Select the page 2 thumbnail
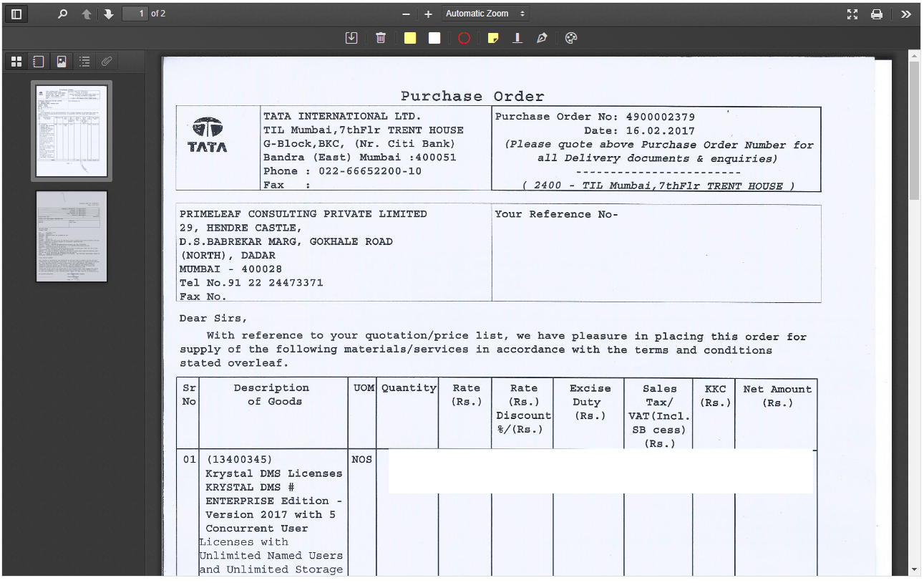Screen dimensions: 924x583 pos(72,236)
